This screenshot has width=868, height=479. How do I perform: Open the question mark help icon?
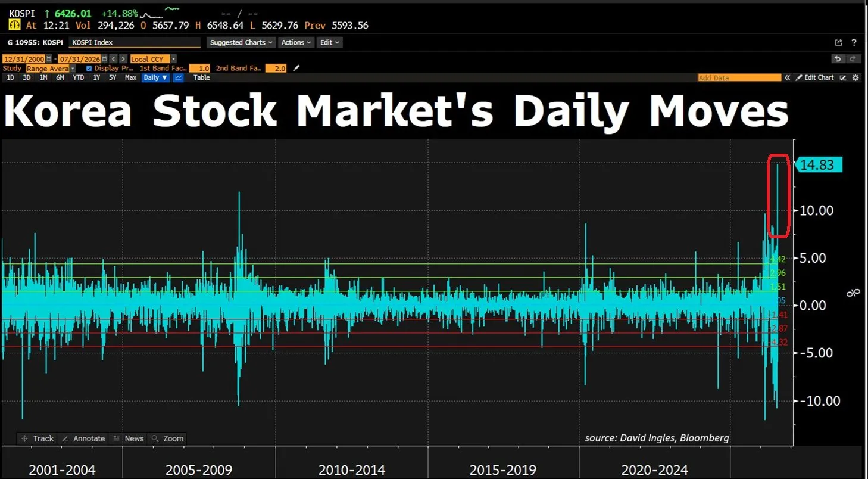tap(854, 42)
